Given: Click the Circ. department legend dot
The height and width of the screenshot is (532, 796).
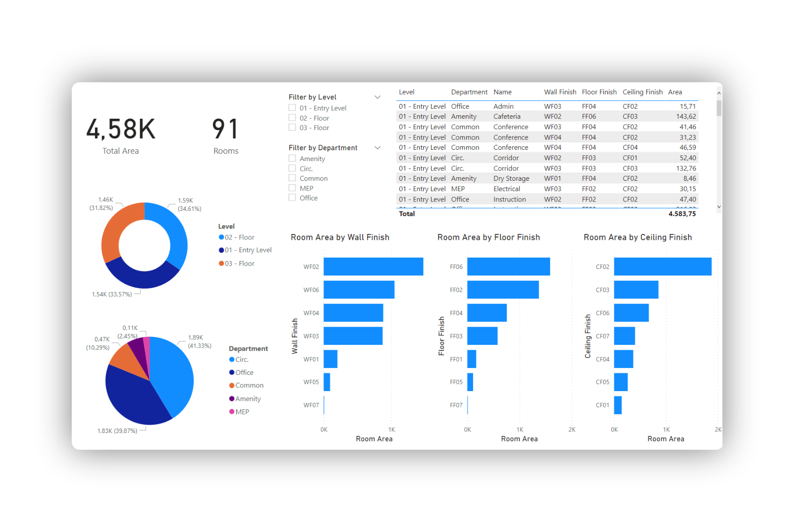Looking at the screenshot, I should coord(232,360).
